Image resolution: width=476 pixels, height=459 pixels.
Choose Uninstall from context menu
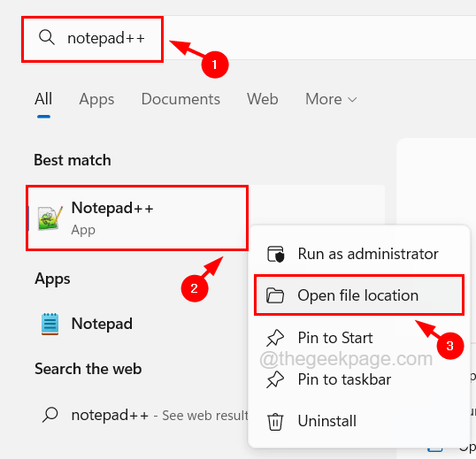[x=359, y=421]
